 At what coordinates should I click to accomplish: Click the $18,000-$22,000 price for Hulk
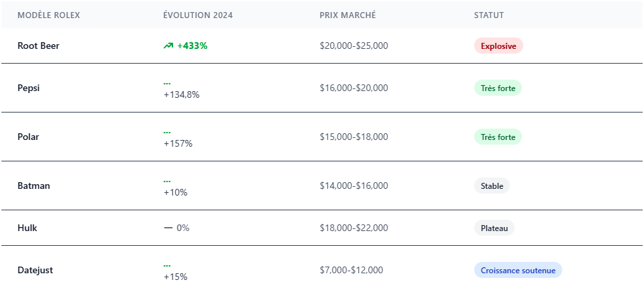(354, 228)
